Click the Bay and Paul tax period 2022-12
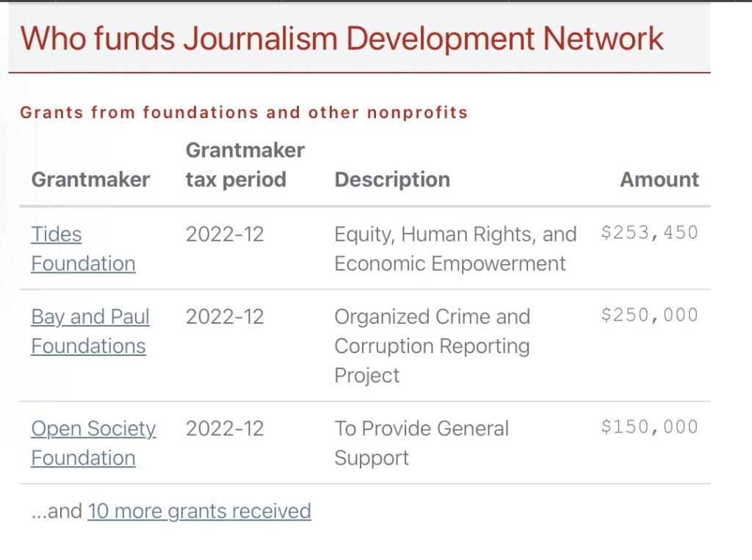752x560 pixels. [x=224, y=317]
